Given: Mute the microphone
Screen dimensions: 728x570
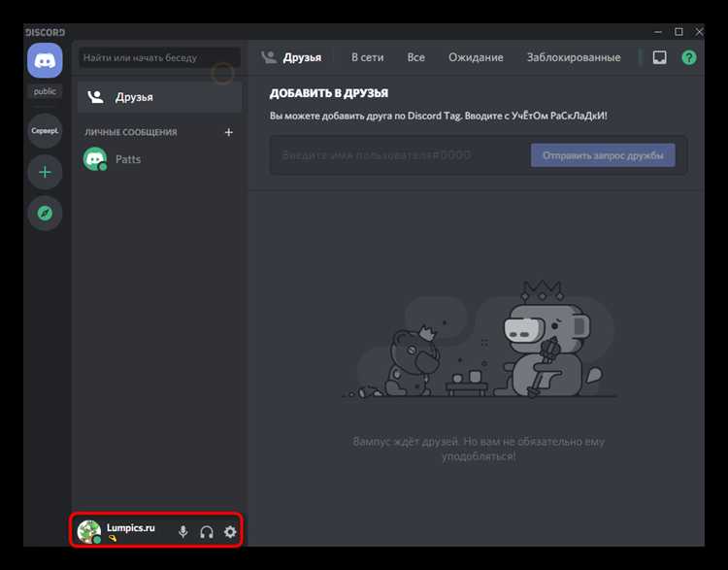Looking at the screenshot, I should coord(183,532).
